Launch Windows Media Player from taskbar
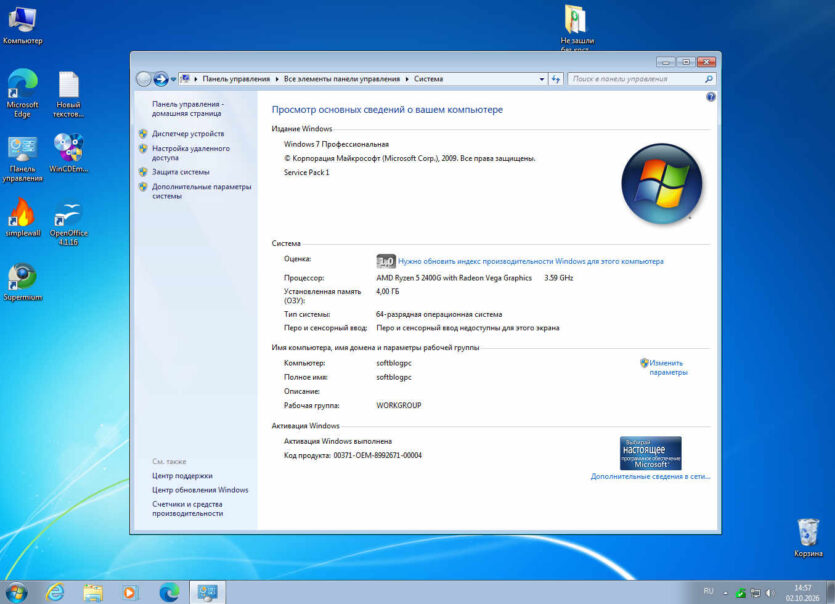Image resolution: width=835 pixels, height=604 pixels. click(129, 592)
